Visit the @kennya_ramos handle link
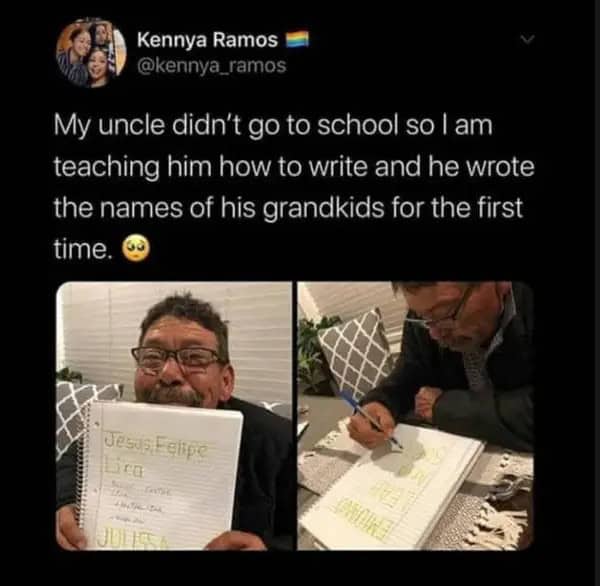The image size is (600, 586). pyautogui.click(x=212, y=66)
